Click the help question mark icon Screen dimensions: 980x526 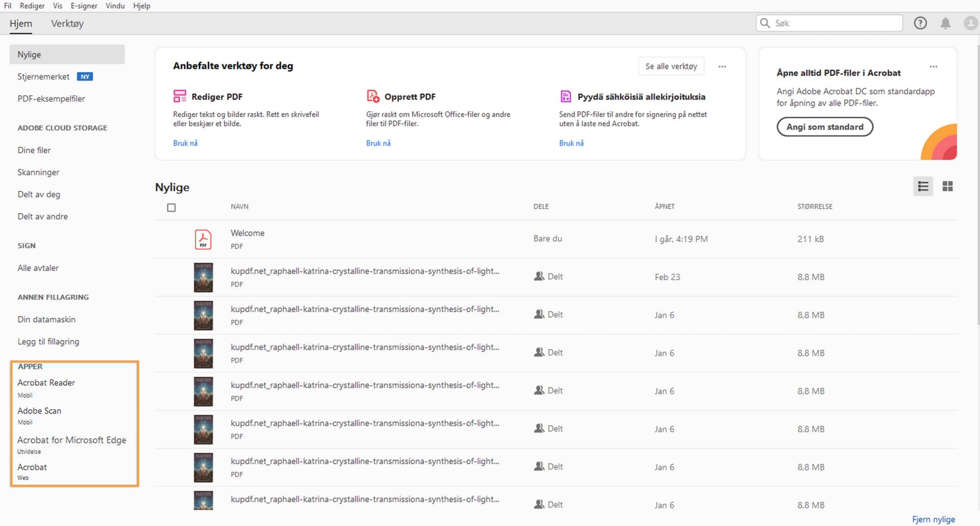tap(920, 23)
